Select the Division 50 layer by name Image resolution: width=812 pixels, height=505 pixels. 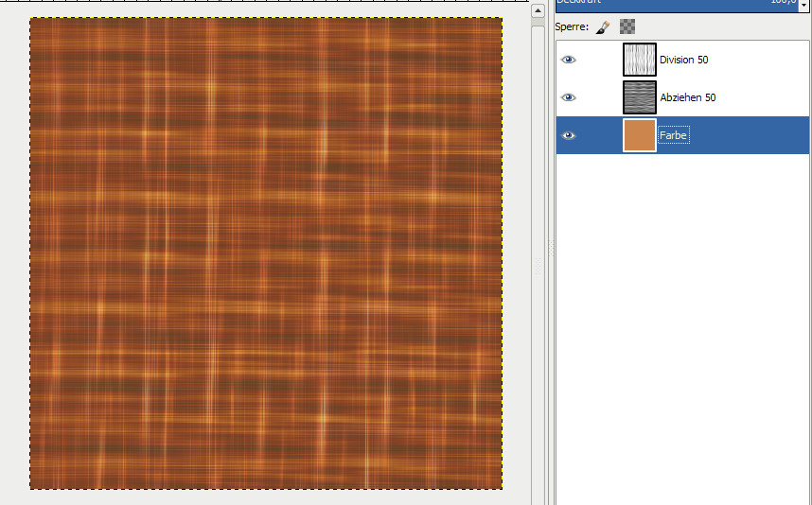(x=683, y=61)
